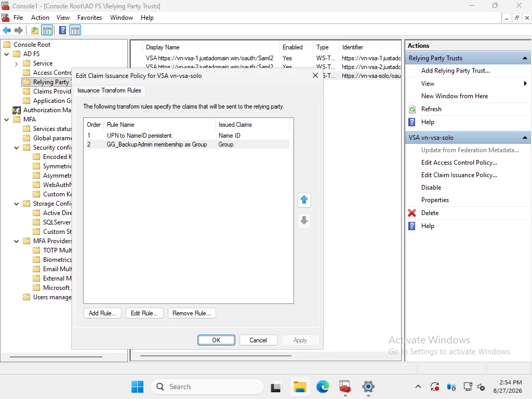Expand the Service tree node
This screenshot has width=532, height=399.
click(16, 63)
